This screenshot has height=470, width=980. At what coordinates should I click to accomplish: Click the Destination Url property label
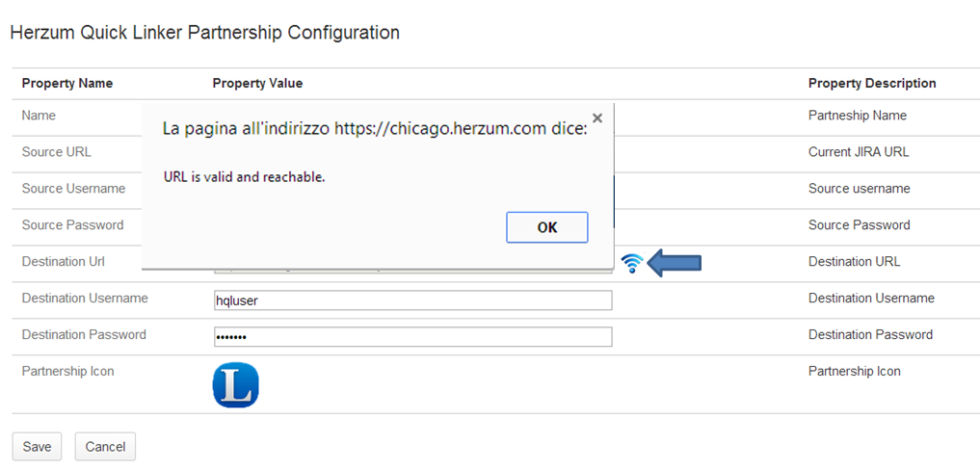[x=64, y=262]
